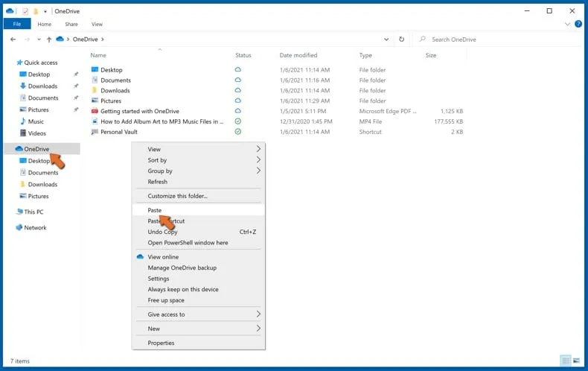The width and height of the screenshot is (588, 371).
Task: Open the blue Help question mark icon
Action: pyautogui.click(x=578, y=24)
